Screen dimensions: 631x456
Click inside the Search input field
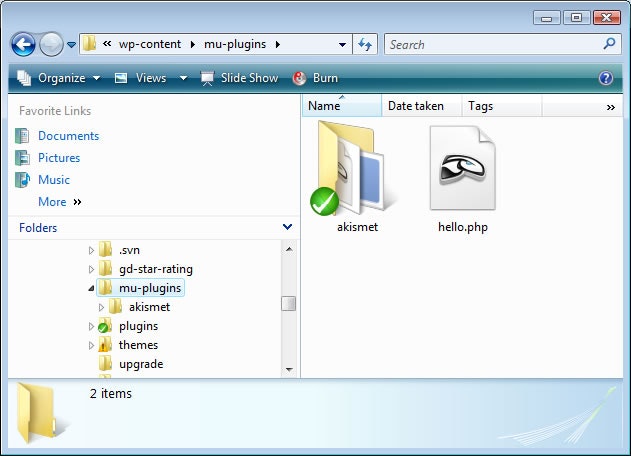(490, 44)
